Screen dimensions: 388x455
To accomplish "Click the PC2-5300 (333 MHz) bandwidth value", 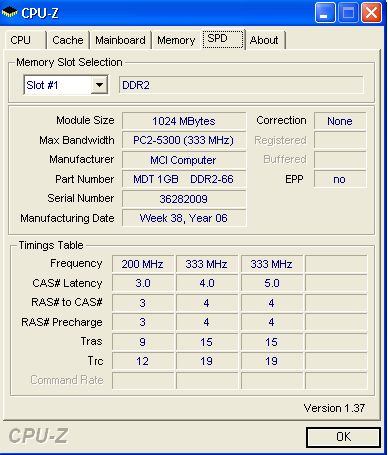I will pyautogui.click(x=184, y=140).
